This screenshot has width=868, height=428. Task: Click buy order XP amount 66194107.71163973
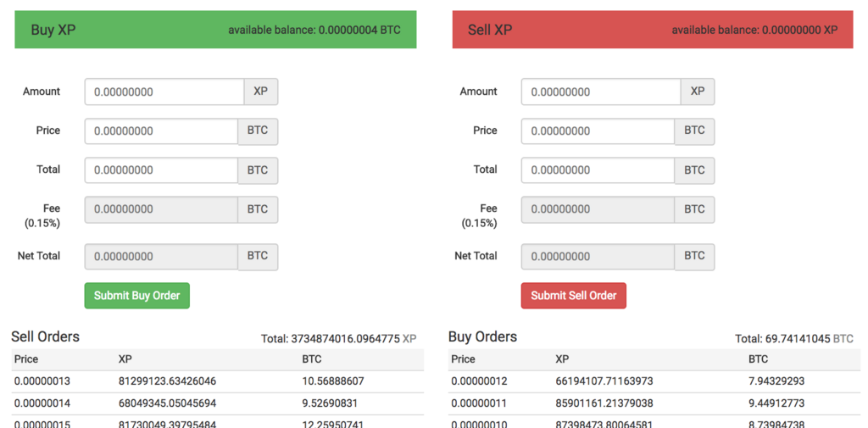click(604, 381)
